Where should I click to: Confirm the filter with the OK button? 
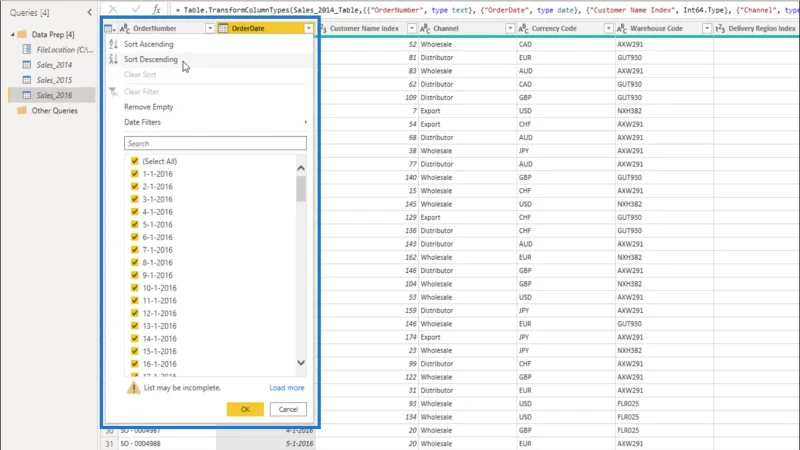tap(245, 409)
